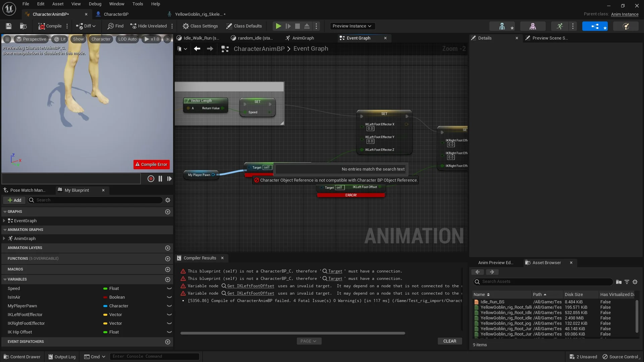Click the asset browser filter icon
Screen dimensions: 644x362
(x=627, y=282)
